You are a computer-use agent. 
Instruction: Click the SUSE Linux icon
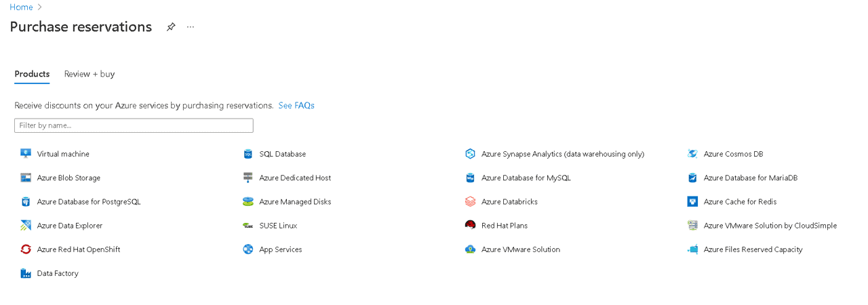[248, 225]
